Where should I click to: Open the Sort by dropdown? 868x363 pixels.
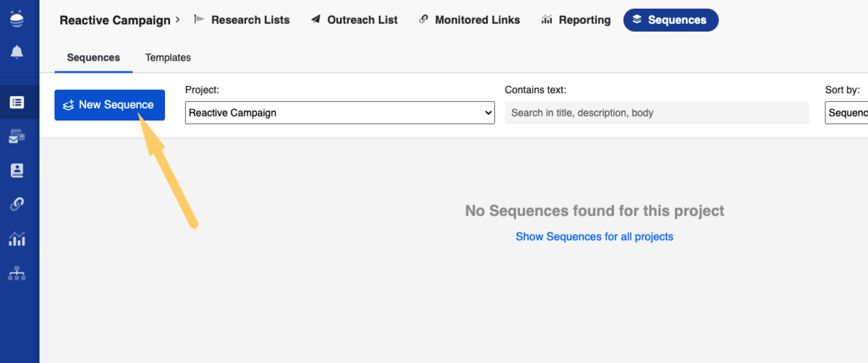tap(846, 113)
